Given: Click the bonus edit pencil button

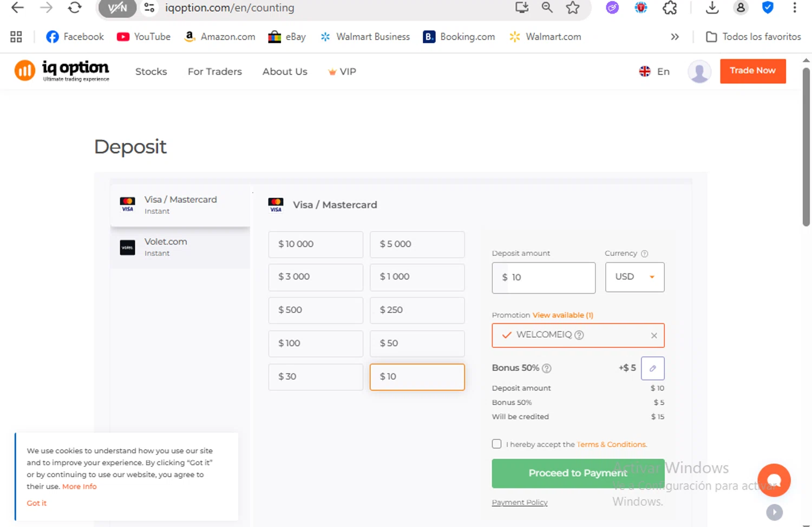Looking at the screenshot, I should point(652,368).
